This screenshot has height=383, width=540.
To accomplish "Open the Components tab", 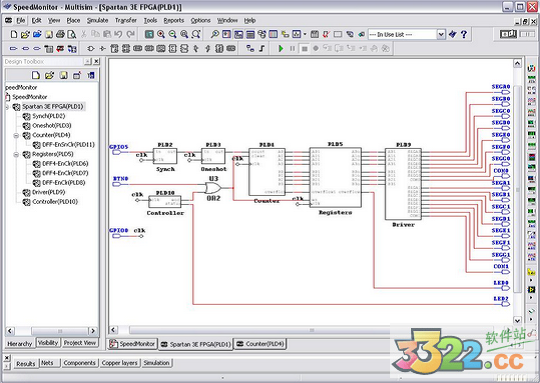I will [x=80, y=363].
